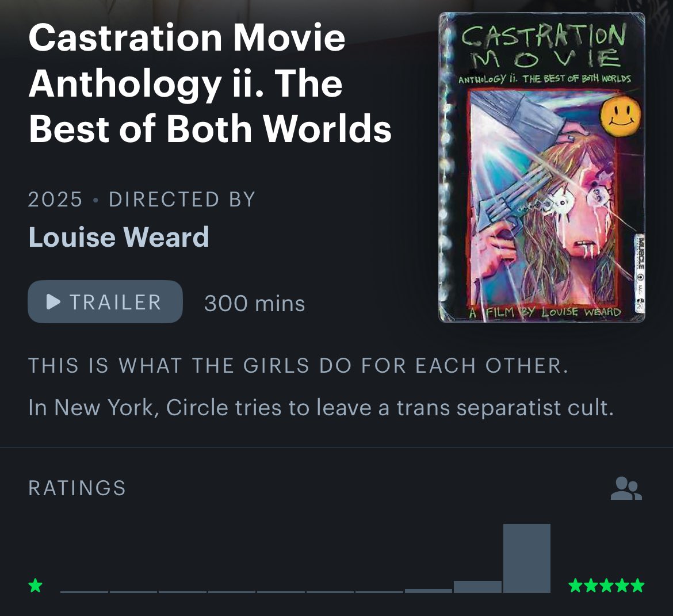
Task: Open the 2025 release year link
Action: pos(55,200)
